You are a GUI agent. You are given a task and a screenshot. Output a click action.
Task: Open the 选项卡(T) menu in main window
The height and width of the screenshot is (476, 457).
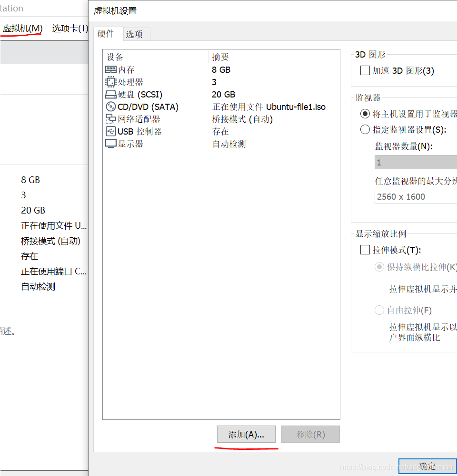70,29
